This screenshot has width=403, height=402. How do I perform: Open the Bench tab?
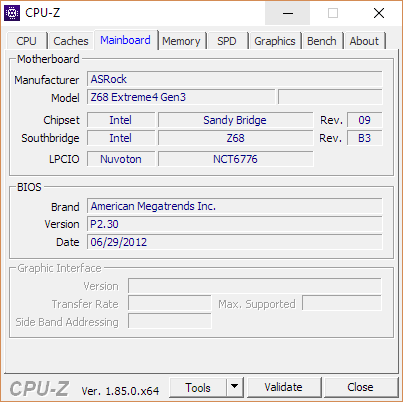pyautogui.click(x=322, y=41)
